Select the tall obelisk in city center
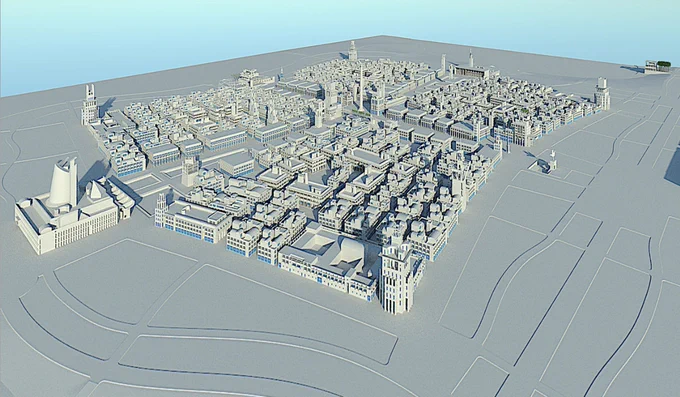Image resolution: width=680 pixels, height=397 pixels. click(361, 89)
